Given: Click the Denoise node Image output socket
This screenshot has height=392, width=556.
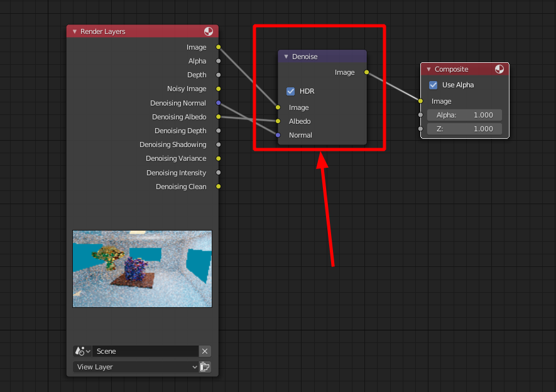Looking at the screenshot, I should (367, 72).
